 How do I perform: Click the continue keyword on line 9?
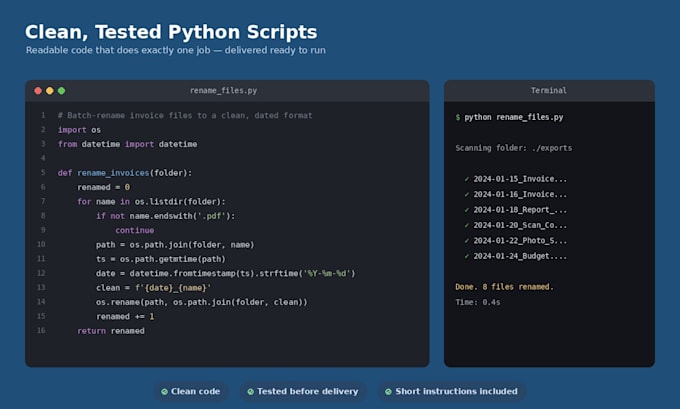(134, 230)
